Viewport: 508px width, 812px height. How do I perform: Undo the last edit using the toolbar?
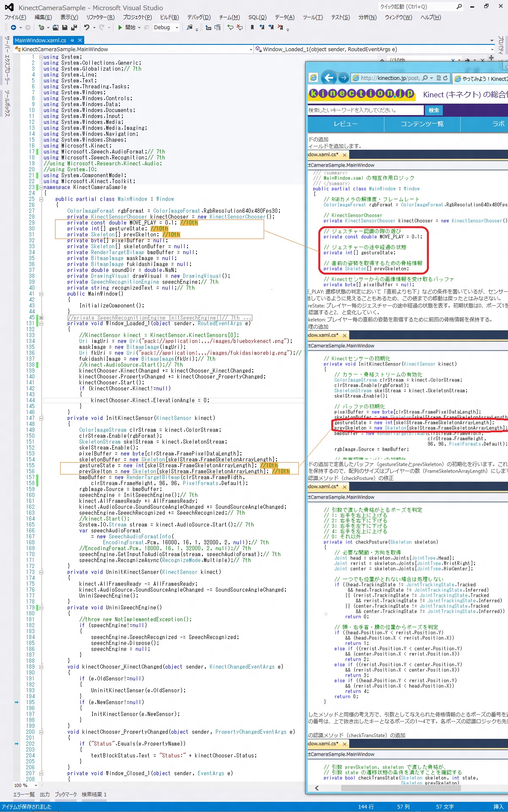coord(87,27)
